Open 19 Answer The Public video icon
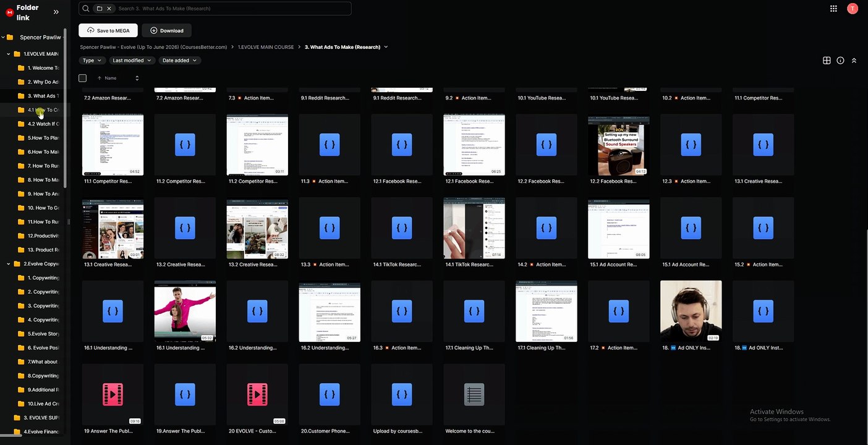868x445 pixels. tap(113, 394)
